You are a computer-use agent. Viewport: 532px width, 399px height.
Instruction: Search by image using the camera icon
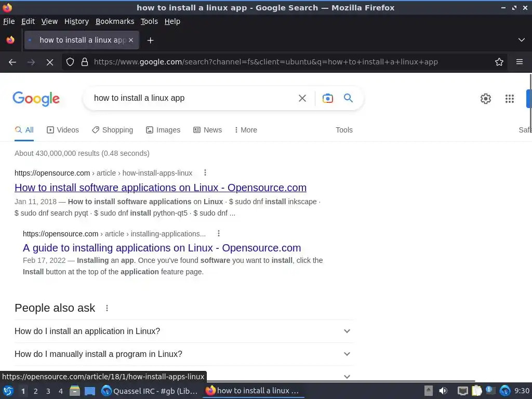327,98
